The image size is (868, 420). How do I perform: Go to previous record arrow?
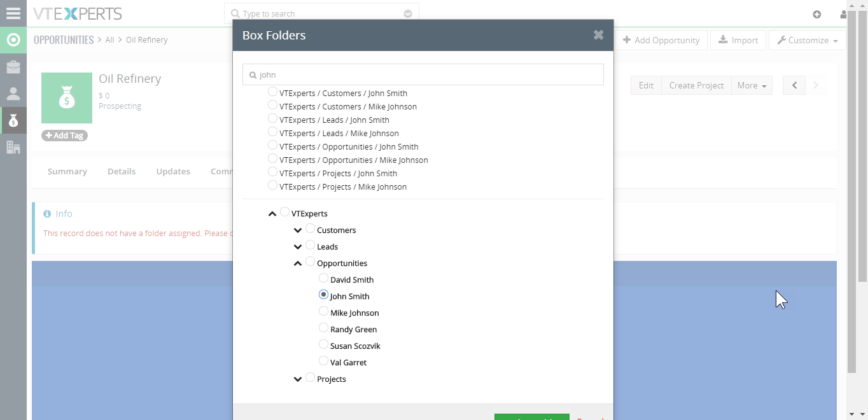pos(794,85)
